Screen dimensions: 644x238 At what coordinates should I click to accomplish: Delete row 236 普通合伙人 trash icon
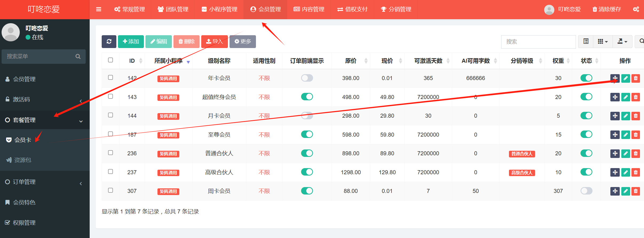[x=636, y=153]
